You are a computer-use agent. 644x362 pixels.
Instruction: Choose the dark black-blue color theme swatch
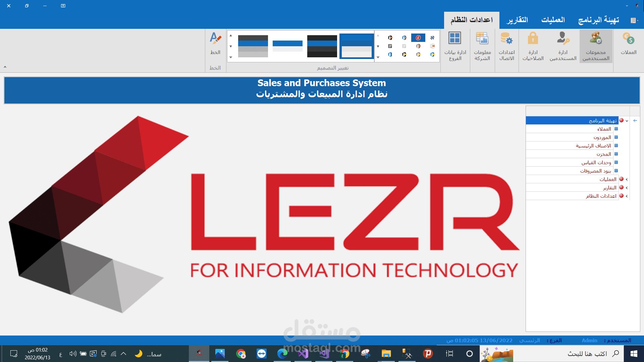coord(322,46)
